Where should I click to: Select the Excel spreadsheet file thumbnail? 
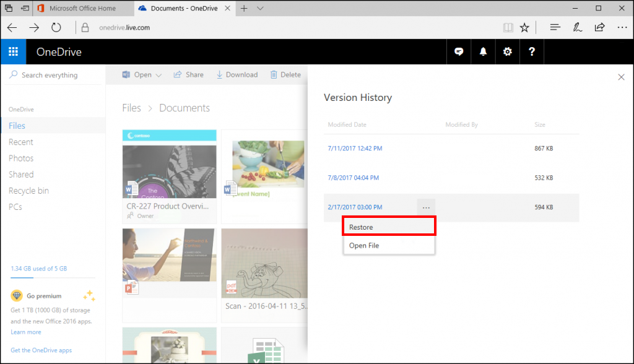tap(265, 345)
